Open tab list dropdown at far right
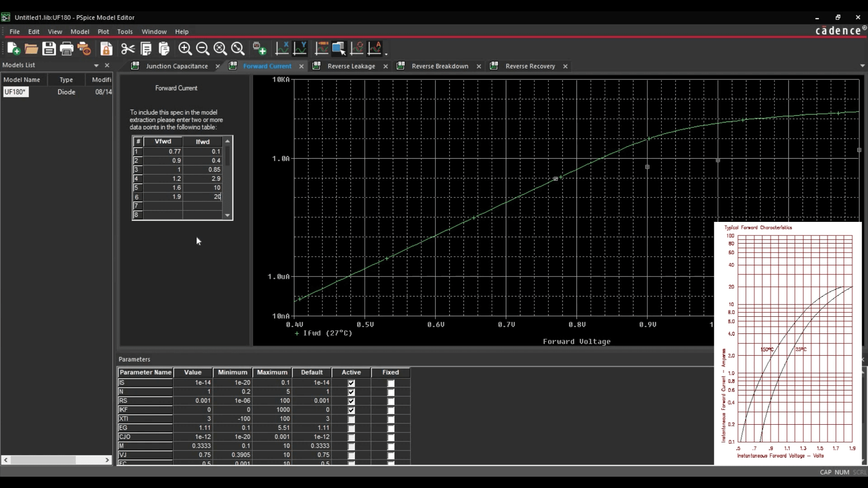Screen dimensions: 868x488 [863, 66]
